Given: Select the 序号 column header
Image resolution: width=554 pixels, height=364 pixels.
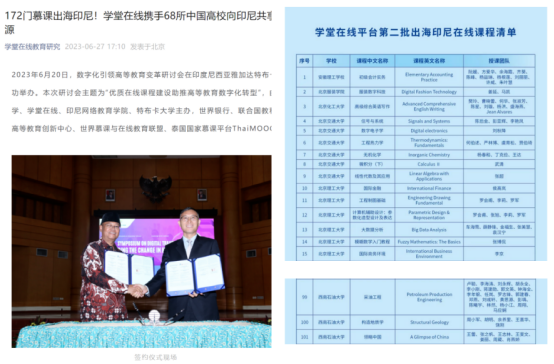Looking at the screenshot, I should pyautogui.click(x=304, y=61).
